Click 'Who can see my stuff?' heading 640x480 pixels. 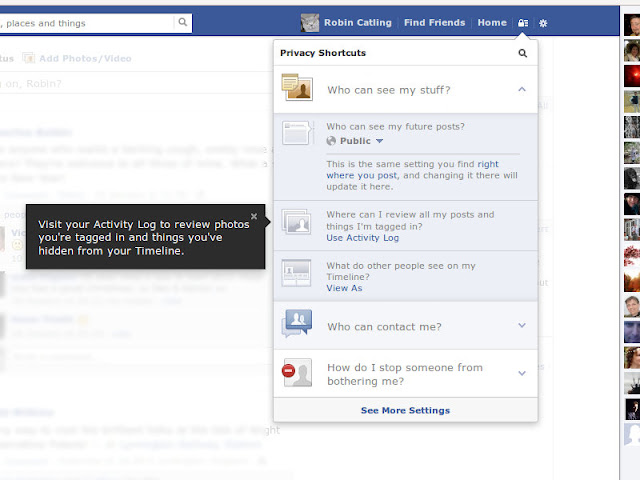pos(389,90)
